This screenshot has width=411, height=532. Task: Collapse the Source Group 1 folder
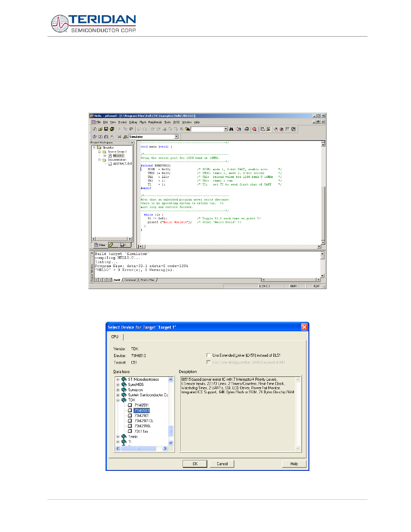click(100, 152)
